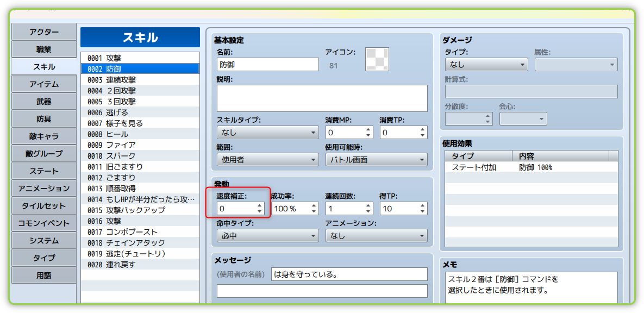Screen dimensions: 644x313
Task: Select the スキル database tab
Action: click(x=44, y=66)
